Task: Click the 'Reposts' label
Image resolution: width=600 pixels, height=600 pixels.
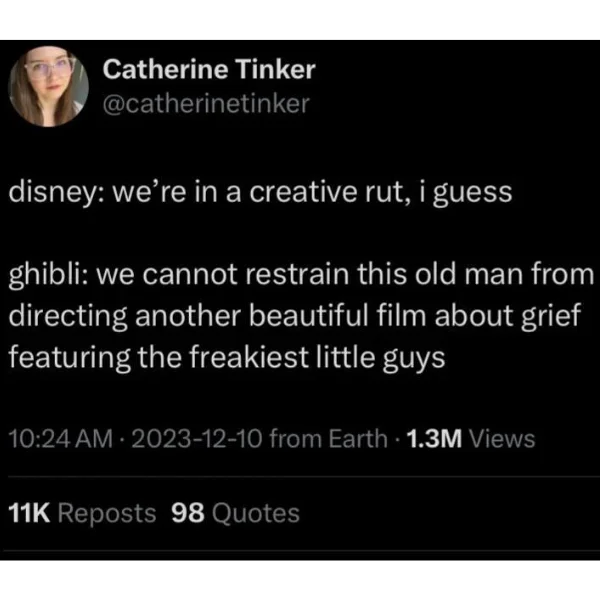Action: point(107,513)
